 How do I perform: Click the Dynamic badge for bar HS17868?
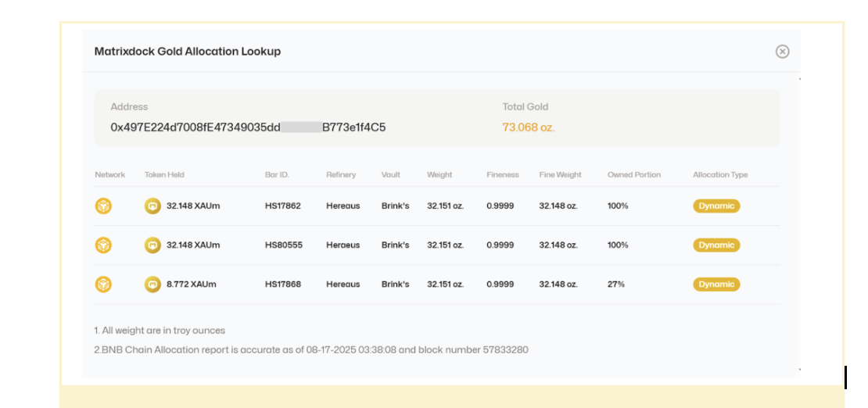[716, 285]
